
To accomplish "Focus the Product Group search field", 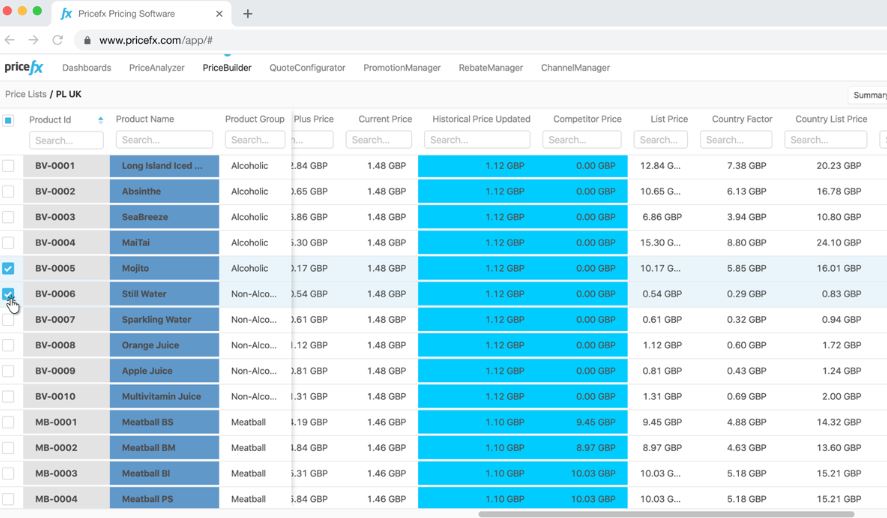I will coord(255,140).
